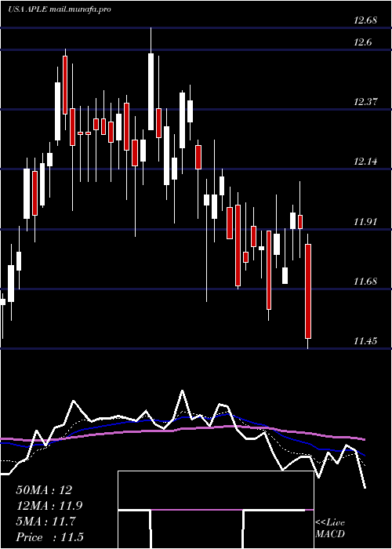Click inside the MACD indicator box

(216, 510)
